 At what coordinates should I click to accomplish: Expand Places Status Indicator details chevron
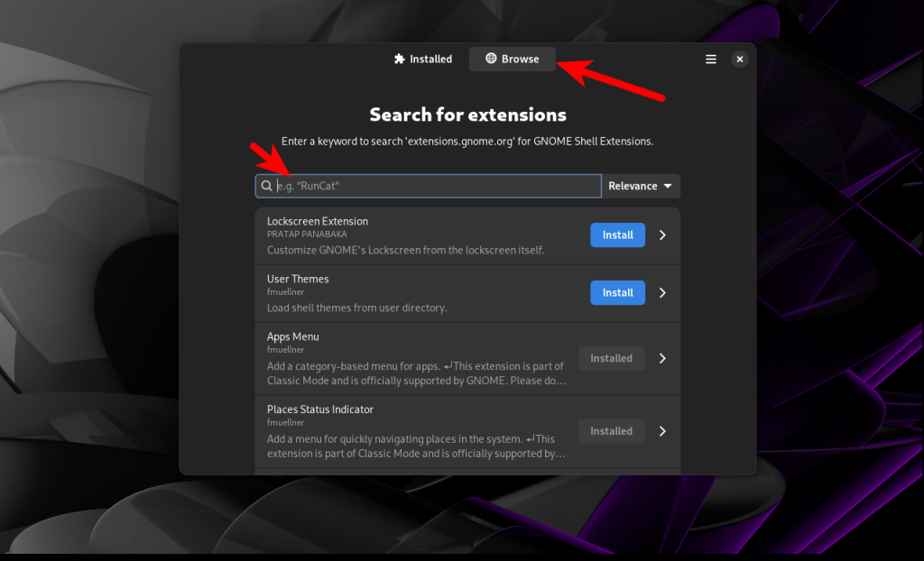click(662, 431)
